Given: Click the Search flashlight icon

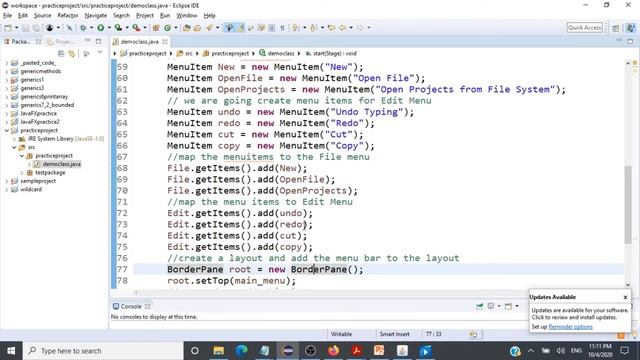Looking at the screenshot, I should [209, 28].
